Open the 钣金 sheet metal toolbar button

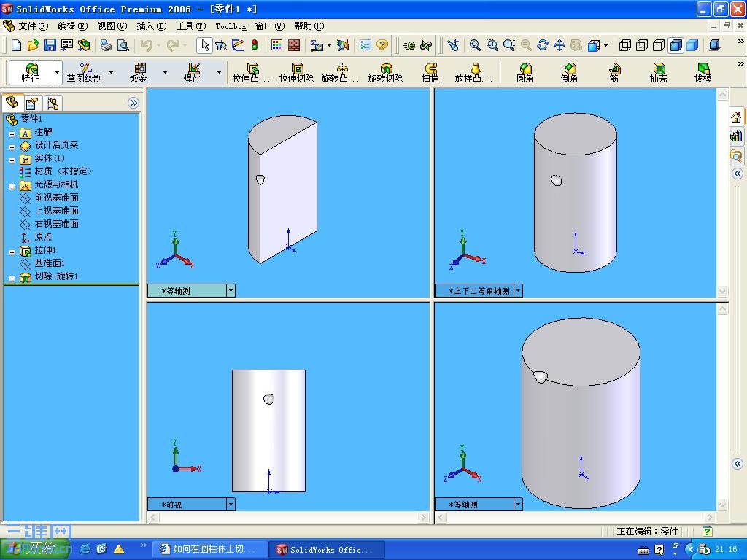(x=138, y=72)
